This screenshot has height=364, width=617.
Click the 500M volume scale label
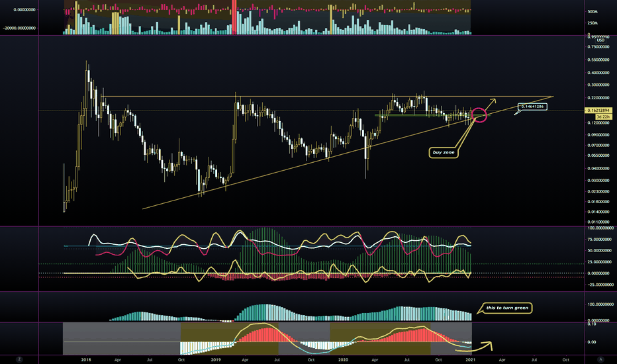tap(593, 12)
